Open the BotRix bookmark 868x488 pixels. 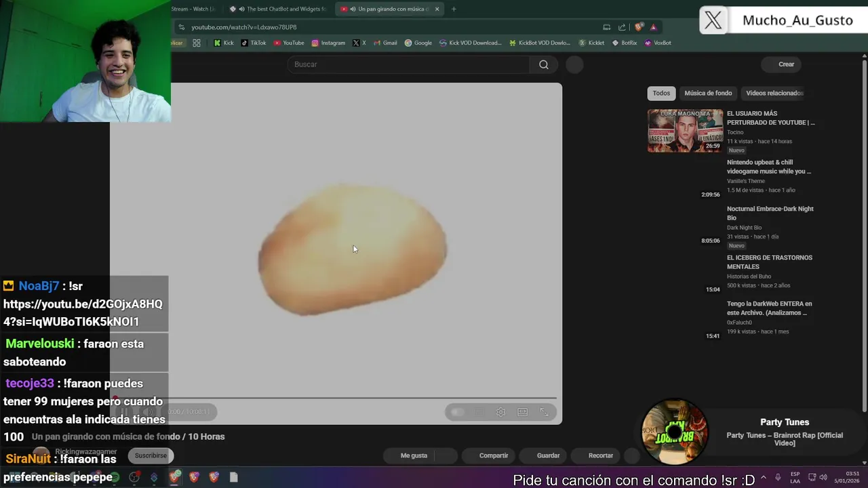tap(625, 43)
